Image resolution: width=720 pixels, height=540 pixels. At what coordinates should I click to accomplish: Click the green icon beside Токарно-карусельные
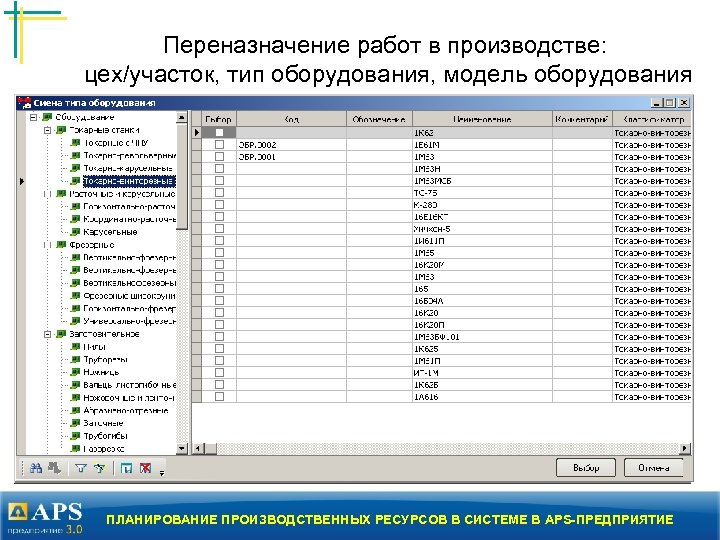point(75,169)
